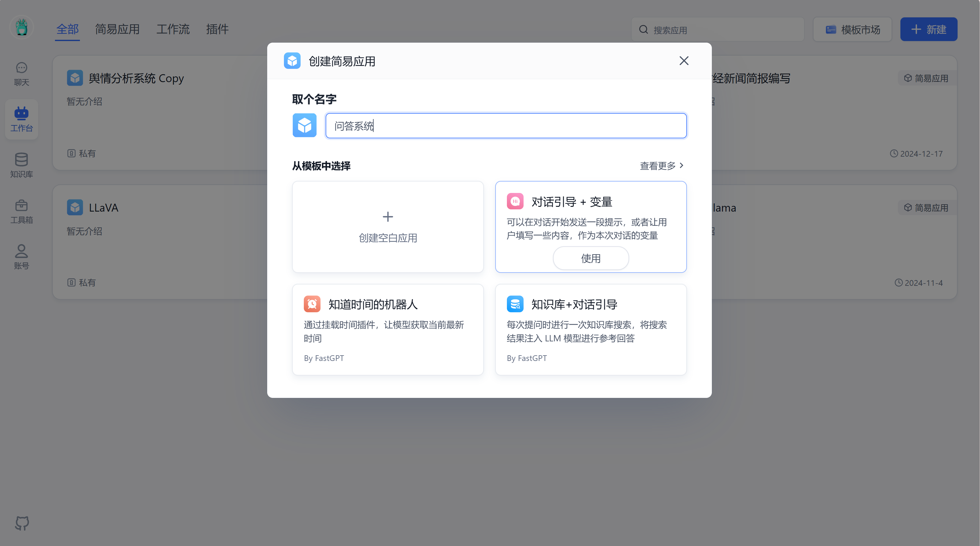This screenshot has height=546, width=980.
Task: Click 私有 on the 舆情分析系统 Copy card
Action: [x=87, y=153]
